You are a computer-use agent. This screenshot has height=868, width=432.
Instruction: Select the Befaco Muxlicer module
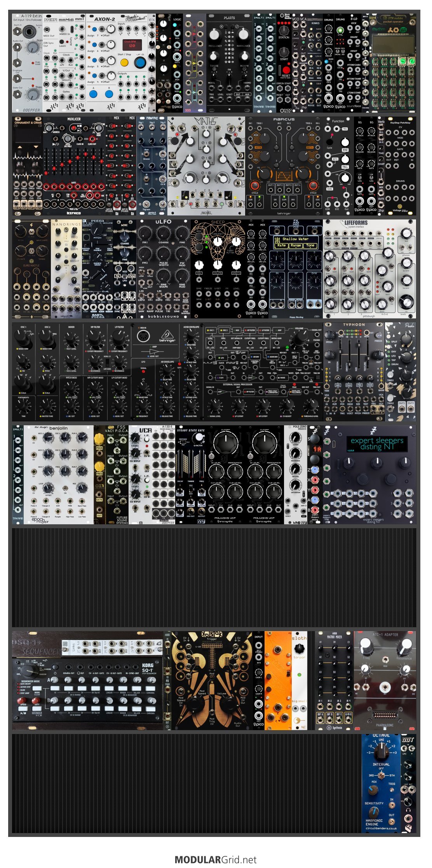pos(74,166)
